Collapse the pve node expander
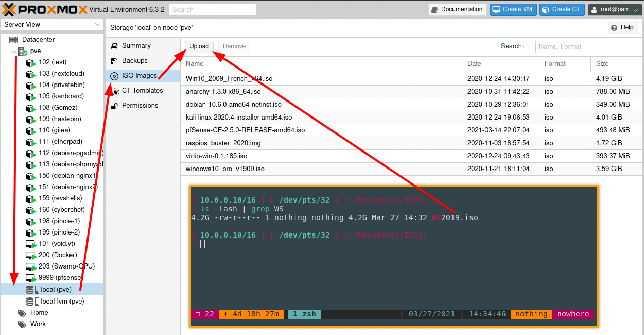The height and width of the screenshot is (335, 644). (14, 51)
